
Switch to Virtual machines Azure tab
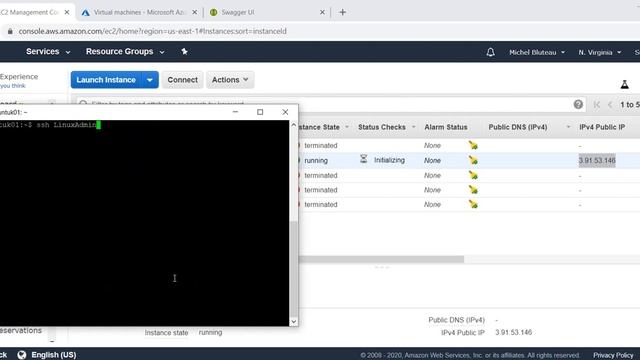(139, 12)
